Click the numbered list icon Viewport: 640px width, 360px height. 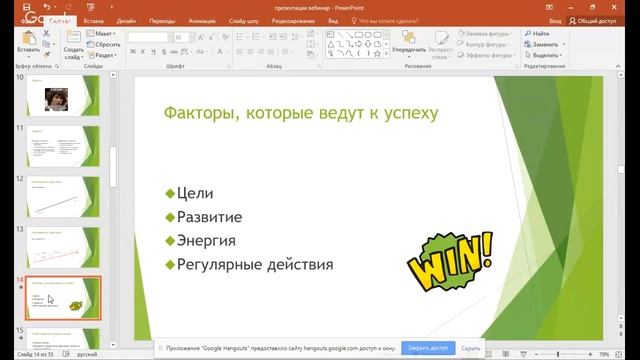[x=257, y=37]
